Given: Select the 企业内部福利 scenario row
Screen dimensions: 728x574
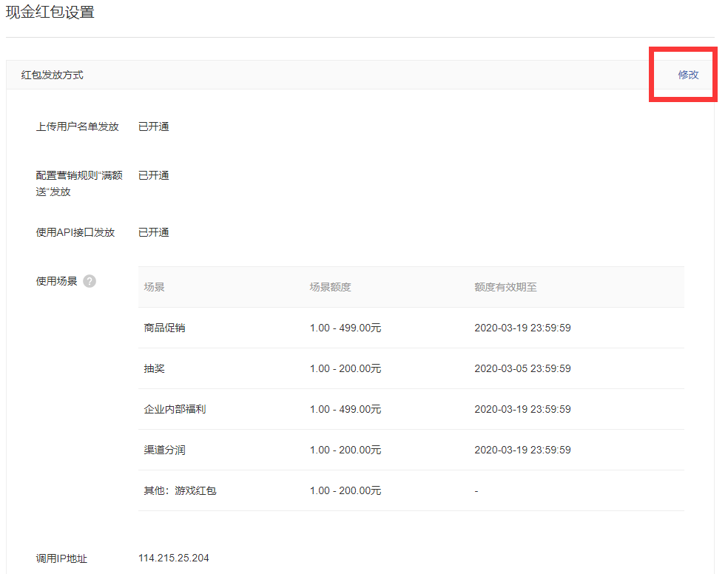Looking at the screenshot, I should (175, 409).
